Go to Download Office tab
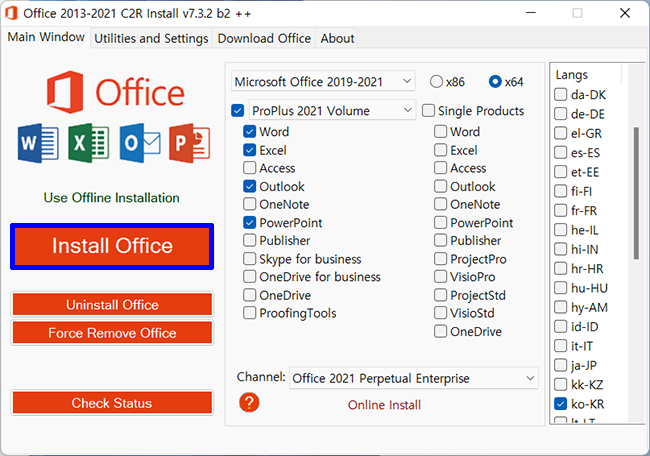The height and width of the screenshot is (456, 650). 264,39
